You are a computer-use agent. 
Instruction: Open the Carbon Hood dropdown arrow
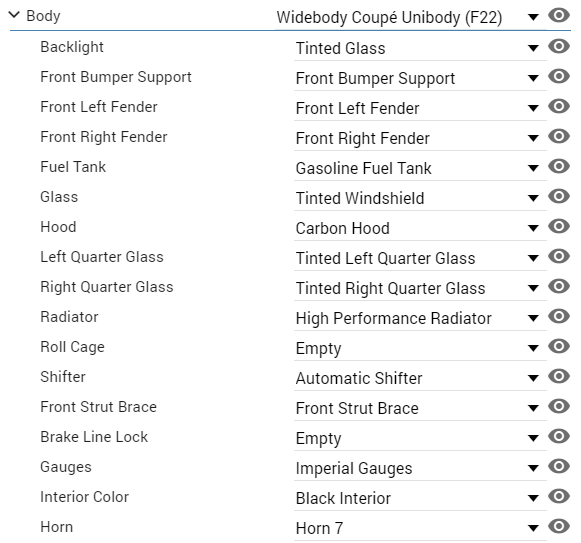[533, 228]
